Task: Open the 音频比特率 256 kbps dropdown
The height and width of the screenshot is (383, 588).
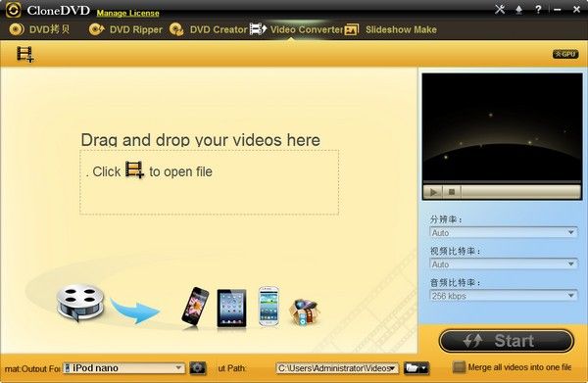Action: click(504, 296)
